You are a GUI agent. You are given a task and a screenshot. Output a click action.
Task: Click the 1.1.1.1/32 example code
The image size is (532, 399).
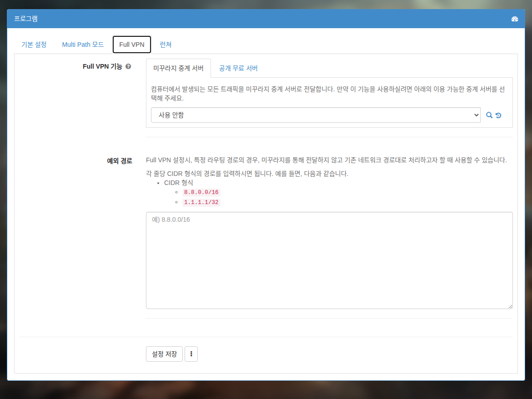pos(201,202)
